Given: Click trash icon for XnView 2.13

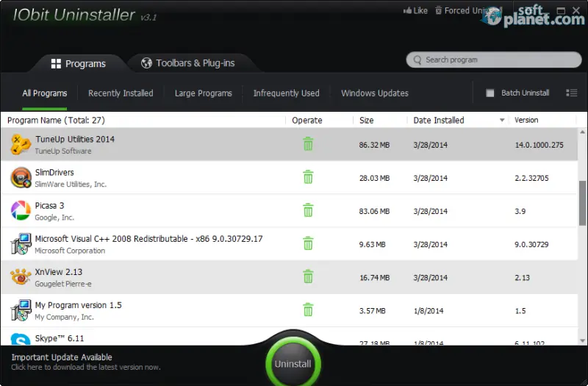Looking at the screenshot, I should click(308, 277).
